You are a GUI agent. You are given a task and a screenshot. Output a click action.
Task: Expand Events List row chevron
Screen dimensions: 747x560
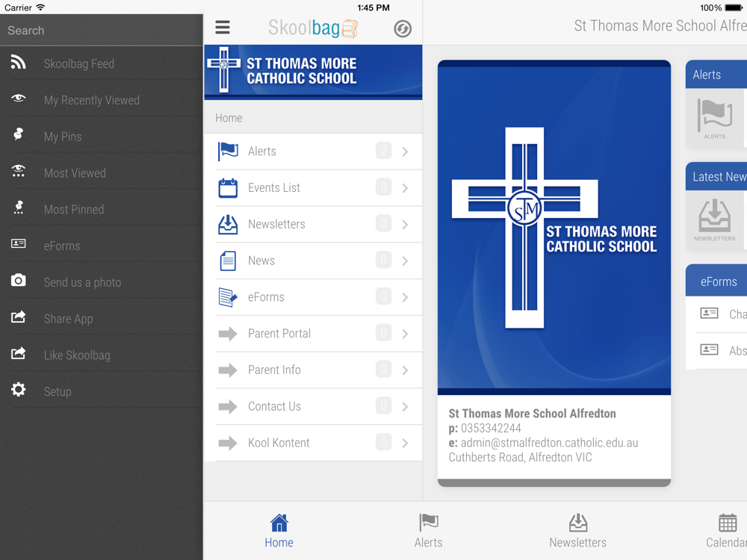tap(405, 188)
